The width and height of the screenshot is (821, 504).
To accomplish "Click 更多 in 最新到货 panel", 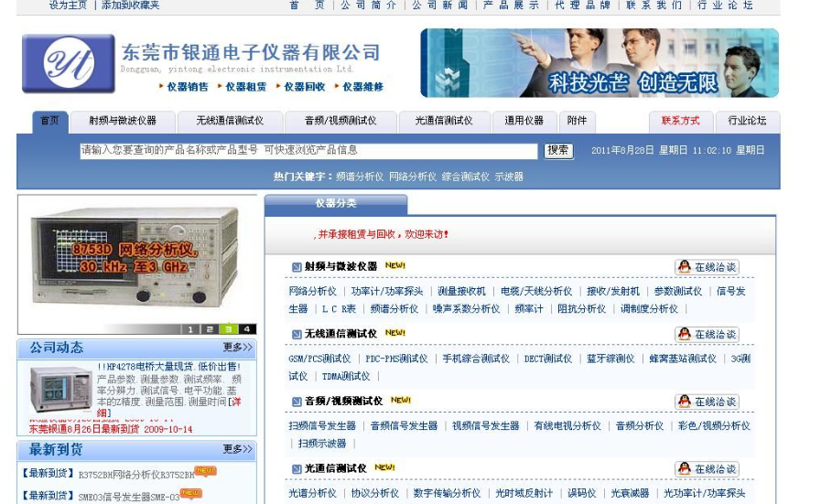I will [237, 449].
